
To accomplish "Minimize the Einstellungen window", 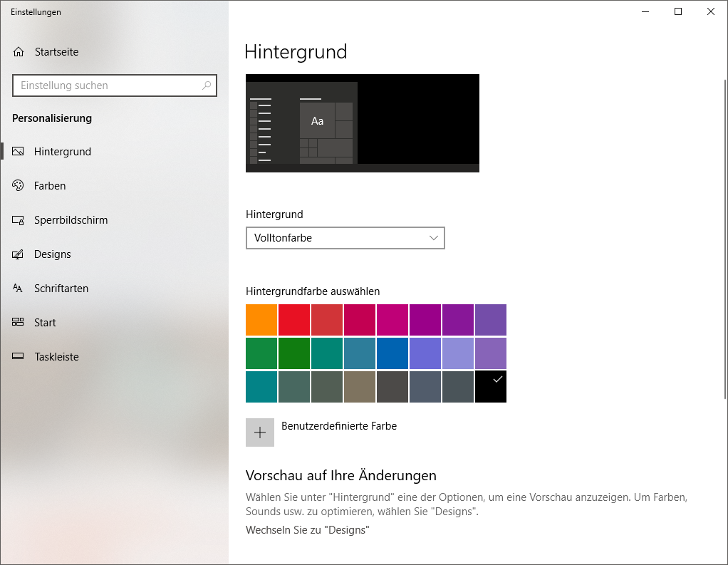I will point(645,11).
